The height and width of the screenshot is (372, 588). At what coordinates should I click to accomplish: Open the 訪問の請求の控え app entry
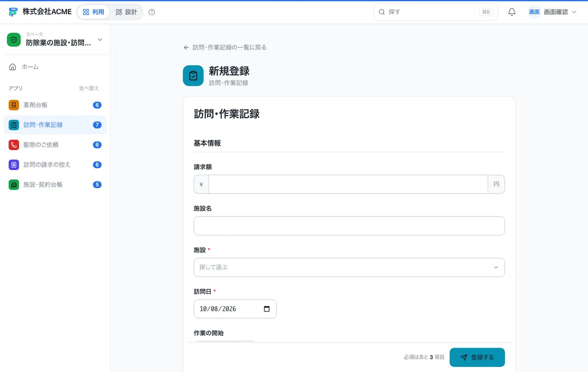(x=55, y=164)
